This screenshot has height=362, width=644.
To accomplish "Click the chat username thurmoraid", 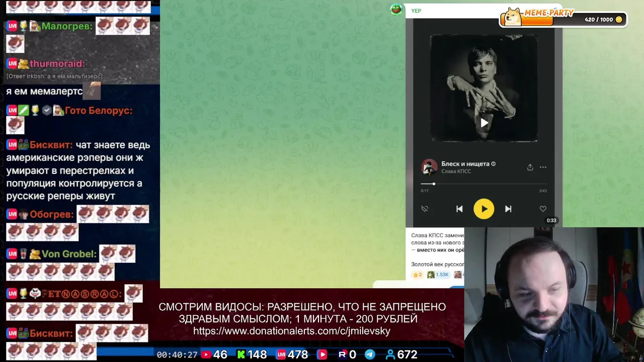I will tap(57, 63).
